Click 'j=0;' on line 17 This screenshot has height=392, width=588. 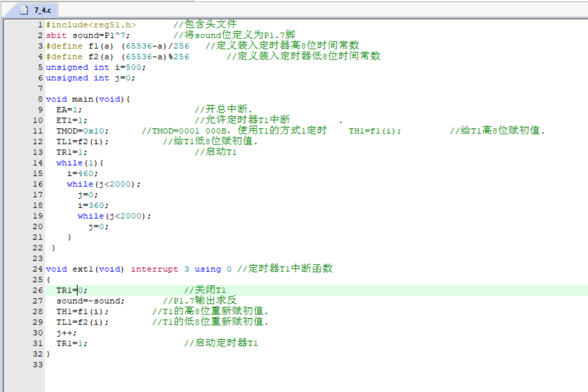click(88, 194)
